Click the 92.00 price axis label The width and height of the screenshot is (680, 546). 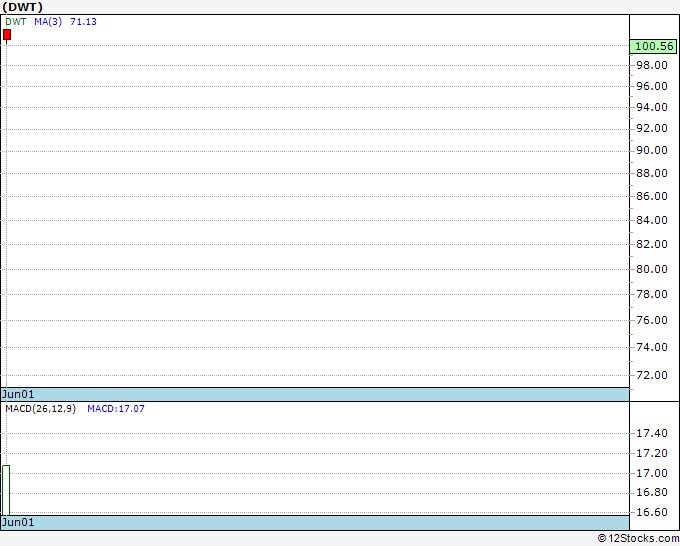click(x=652, y=128)
